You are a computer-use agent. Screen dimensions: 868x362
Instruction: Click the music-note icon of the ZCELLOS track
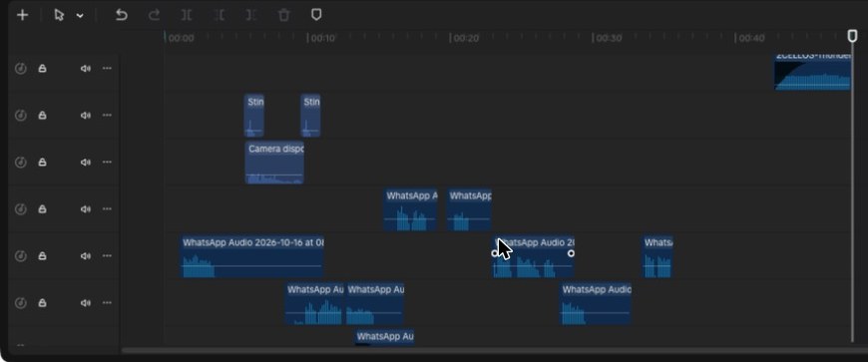point(21,69)
